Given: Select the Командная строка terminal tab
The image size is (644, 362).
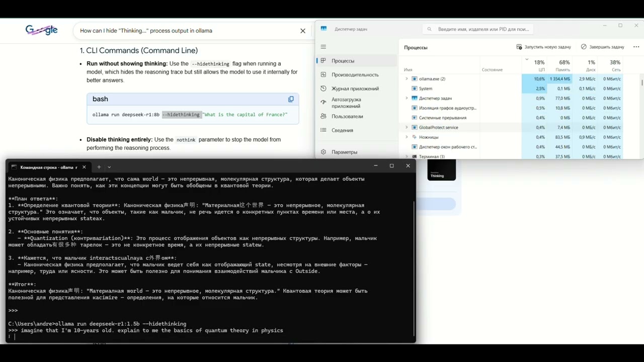Looking at the screenshot, I should click(49, 167).
